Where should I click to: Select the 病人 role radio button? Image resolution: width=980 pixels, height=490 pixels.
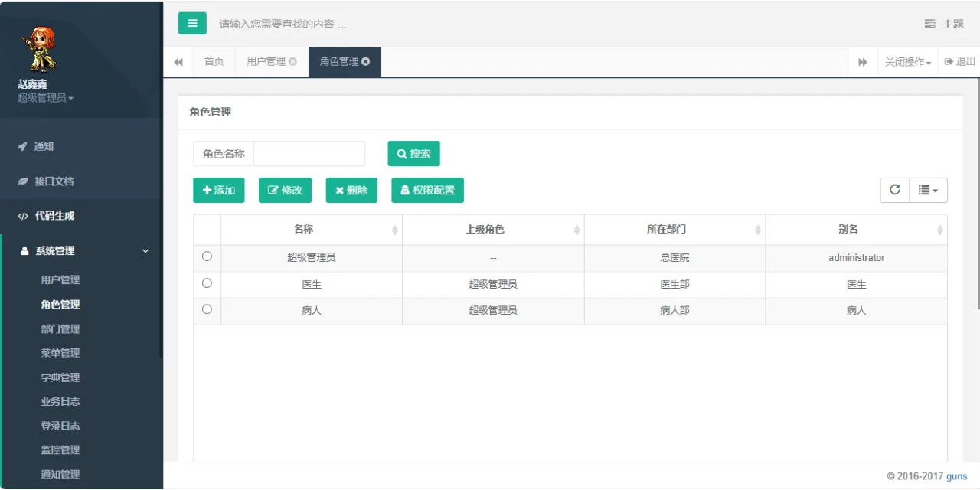click(x=207, y=309)
